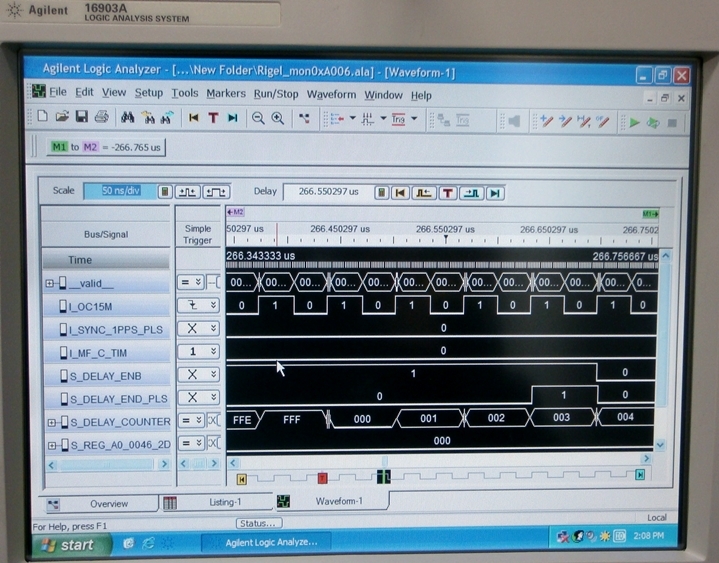Zoom out the waveform

point(258,118)
